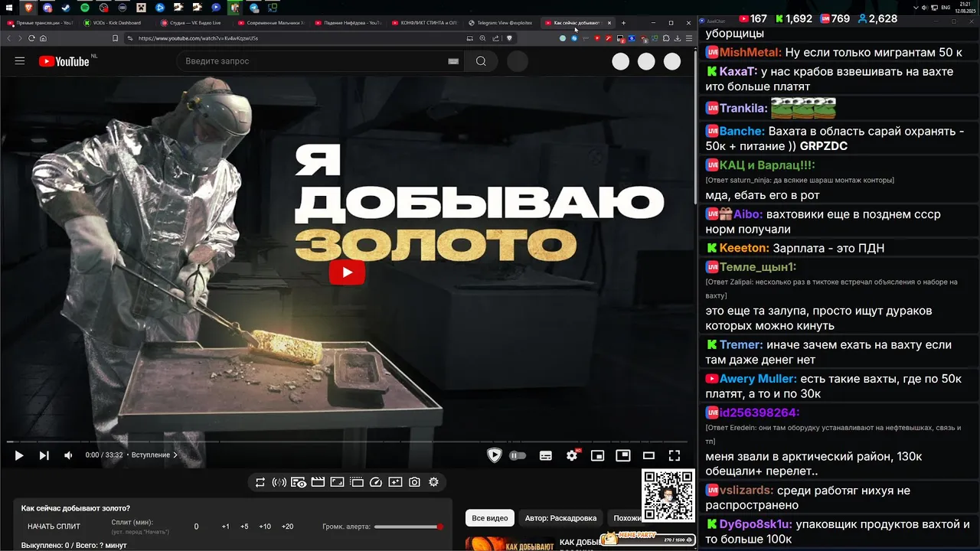Image resolution: width=980 pixels, height=551 pixels.
Task: Switch to the VODs - Kick Dashboard tab
Action: pos(115,23)
